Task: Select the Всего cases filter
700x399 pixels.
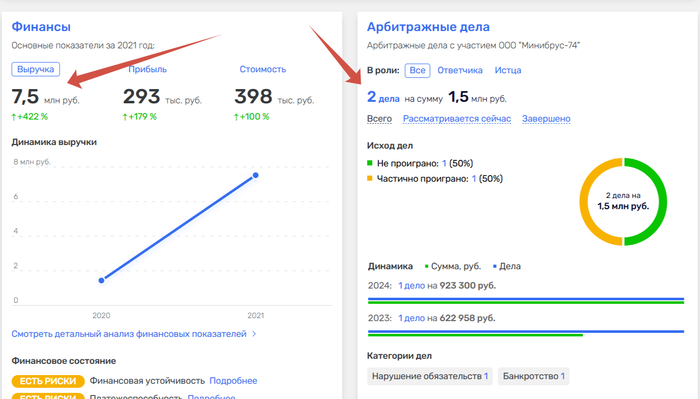Action: pos(379,119)
